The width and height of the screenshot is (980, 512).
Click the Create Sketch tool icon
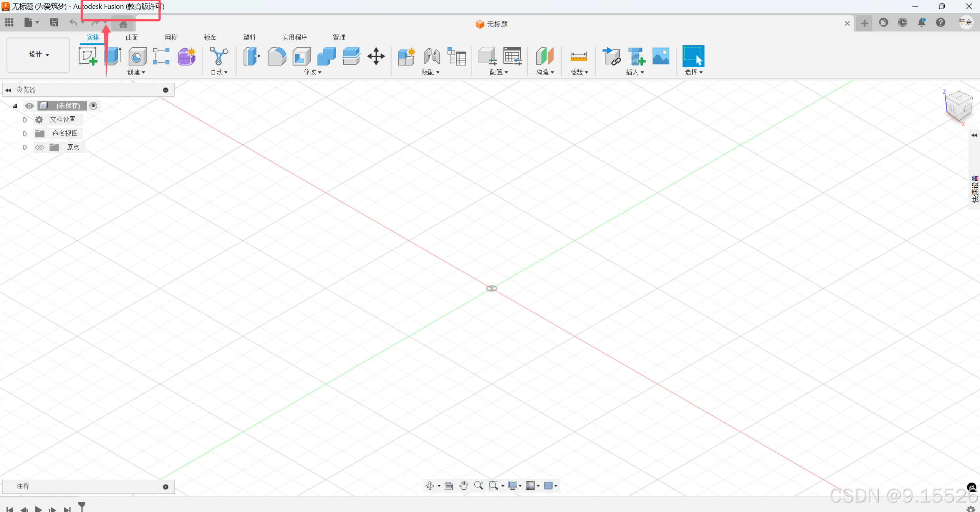(x=88, y=56)
